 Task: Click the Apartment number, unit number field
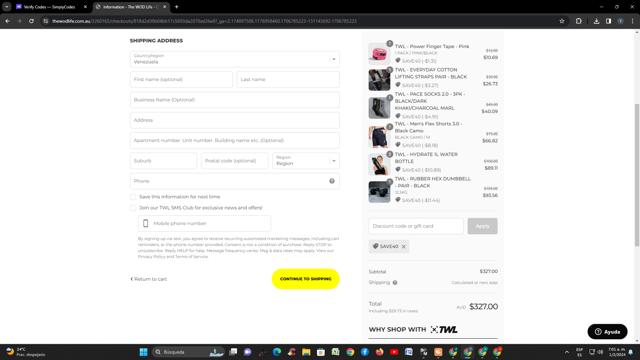click(235, 140)
